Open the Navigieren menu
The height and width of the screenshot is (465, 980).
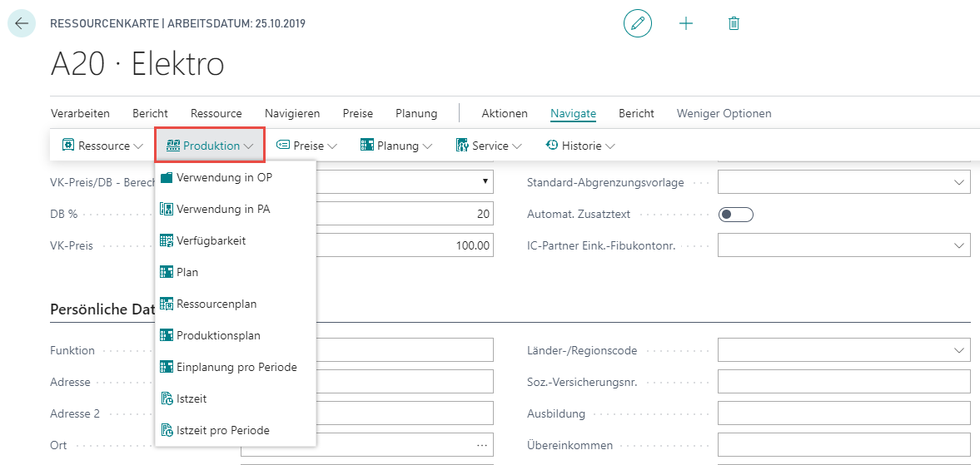[292, 114]
